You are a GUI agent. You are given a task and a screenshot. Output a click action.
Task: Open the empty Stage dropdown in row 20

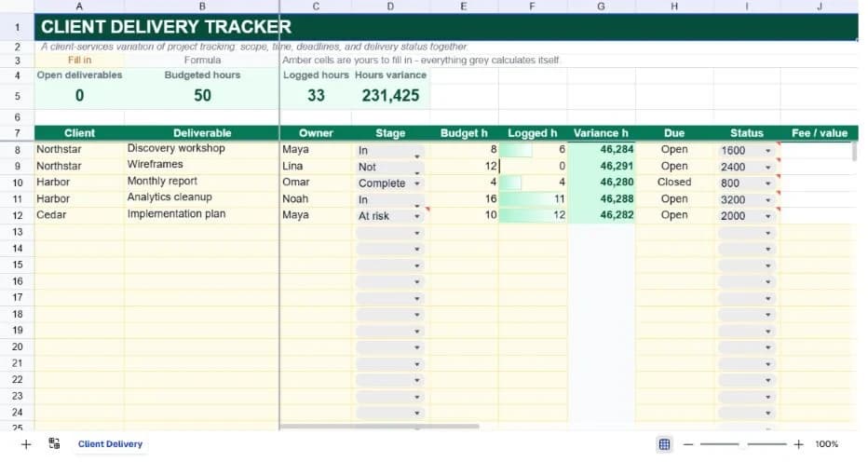[390, 347]
